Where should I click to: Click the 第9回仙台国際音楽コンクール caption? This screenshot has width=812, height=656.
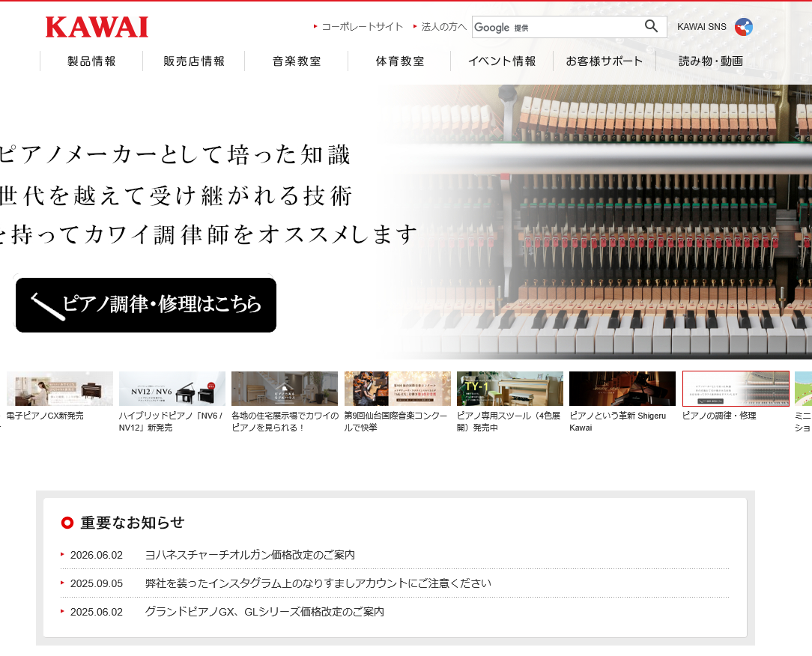pyautogui.click(x=396, y=422)
